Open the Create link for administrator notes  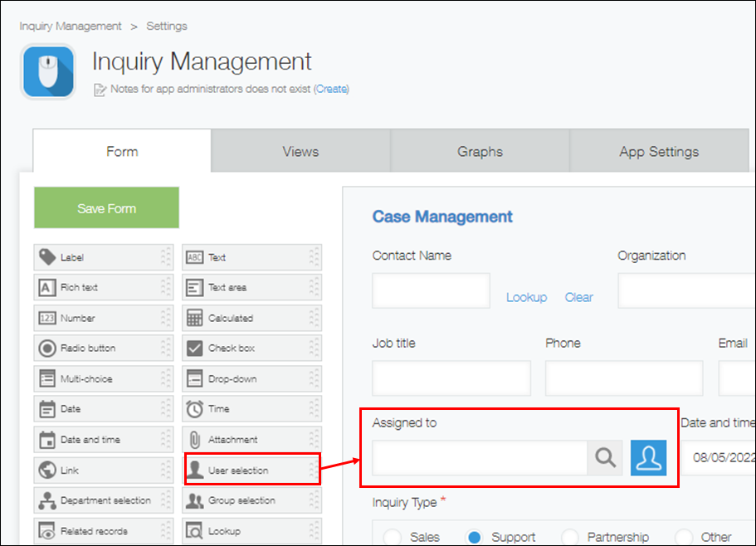click(x=331, y=89)
